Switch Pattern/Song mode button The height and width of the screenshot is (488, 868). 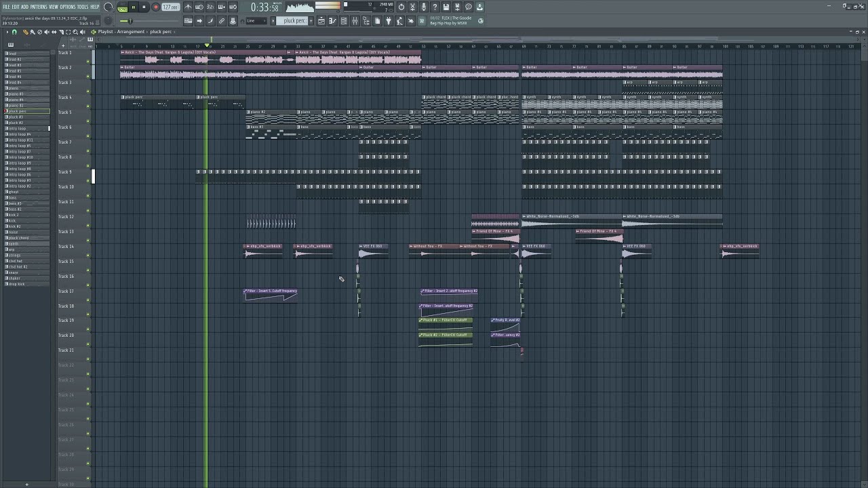tap(123, 7)
